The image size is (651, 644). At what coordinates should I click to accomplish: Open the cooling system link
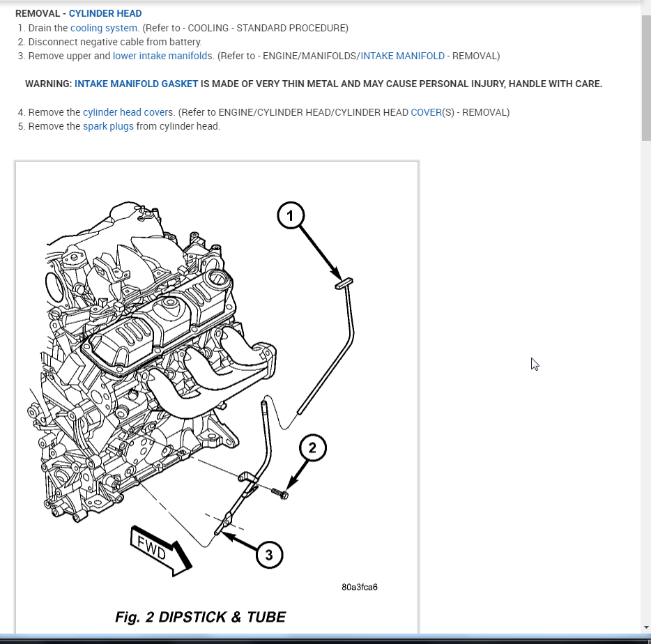(x=104, y=28)
